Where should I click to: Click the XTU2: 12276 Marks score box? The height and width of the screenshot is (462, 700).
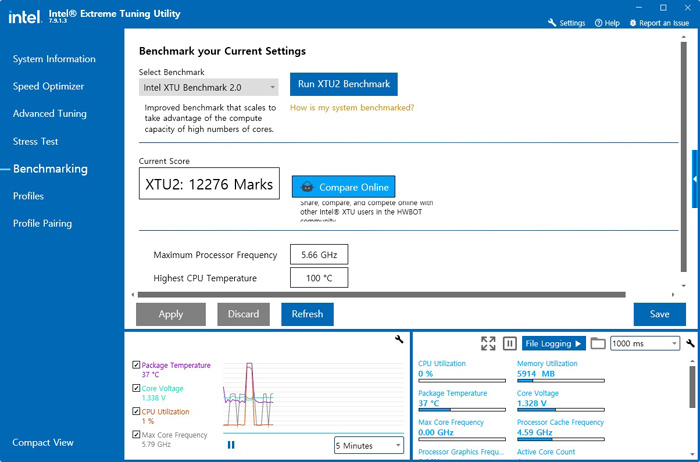(x=209, y=183)
